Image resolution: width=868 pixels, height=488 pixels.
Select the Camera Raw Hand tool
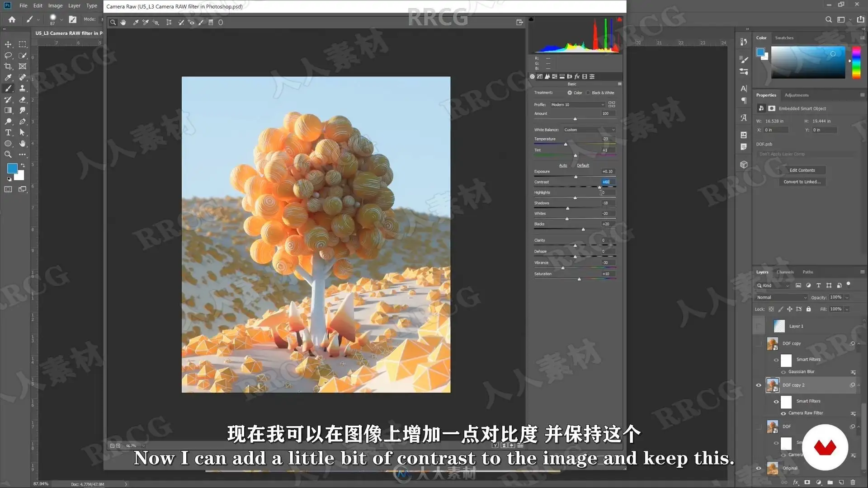coord(123,22)
